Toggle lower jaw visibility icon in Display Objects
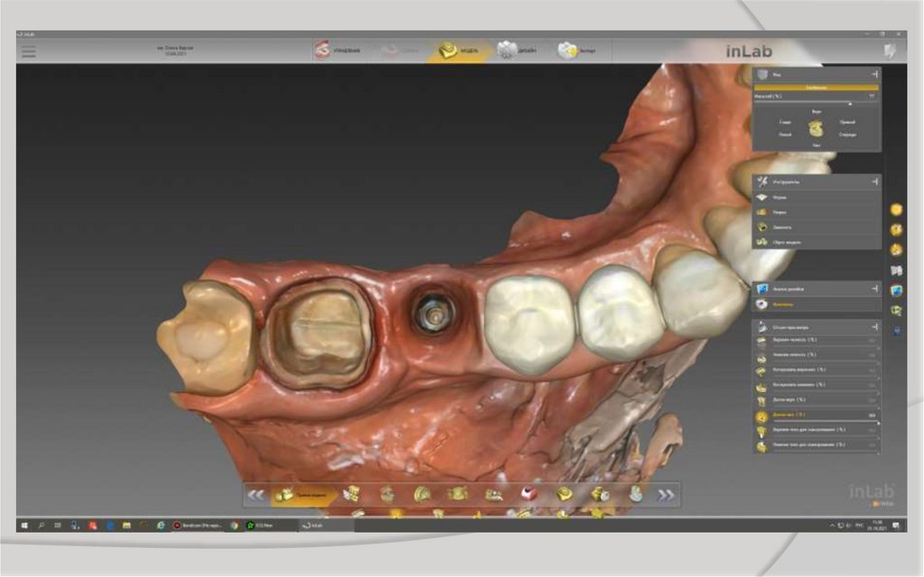Image resolution: width=924 pixels, height=577 pixels. 762,357
